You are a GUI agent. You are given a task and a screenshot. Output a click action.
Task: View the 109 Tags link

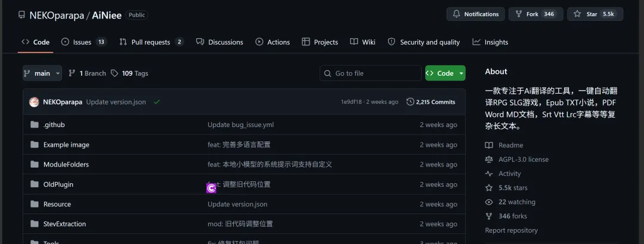(129, 73)
